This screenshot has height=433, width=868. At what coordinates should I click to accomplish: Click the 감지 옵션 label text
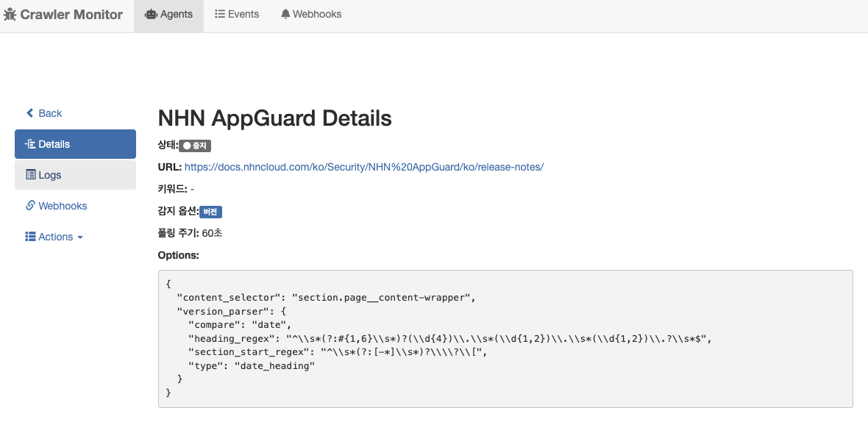[178, 211]
